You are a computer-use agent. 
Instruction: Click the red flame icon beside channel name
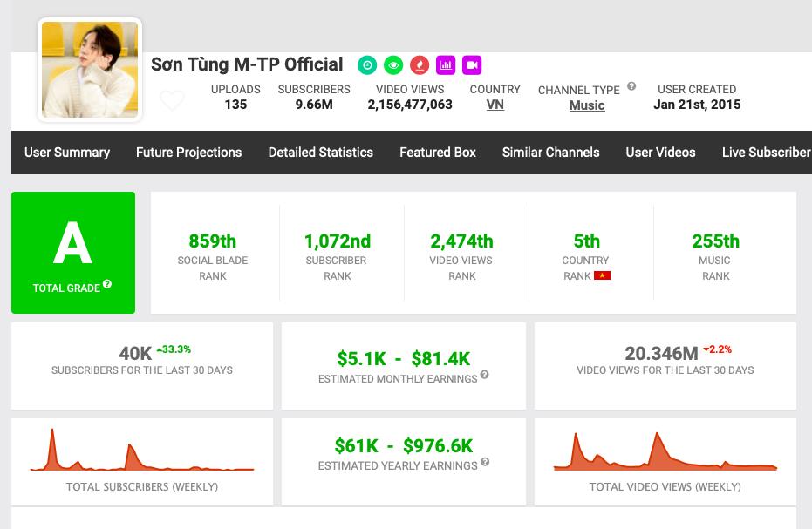(420, 65)
